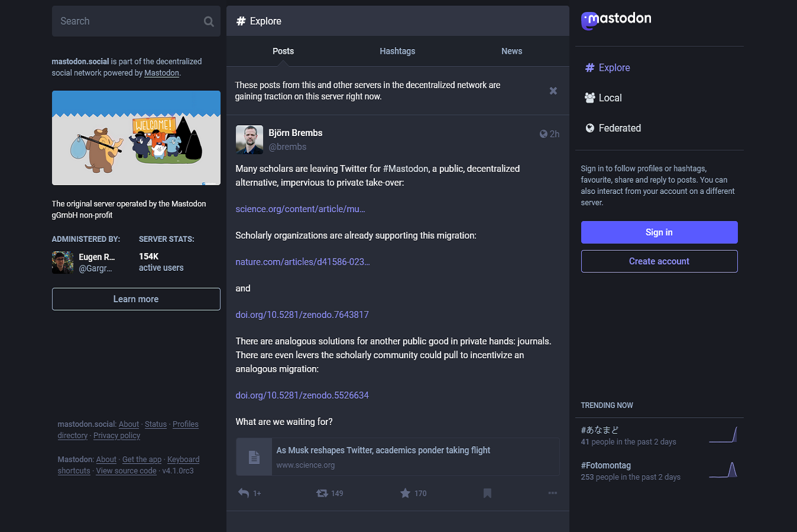Click the @brembs handle text
797x532 pixels.
click(288, 147)
